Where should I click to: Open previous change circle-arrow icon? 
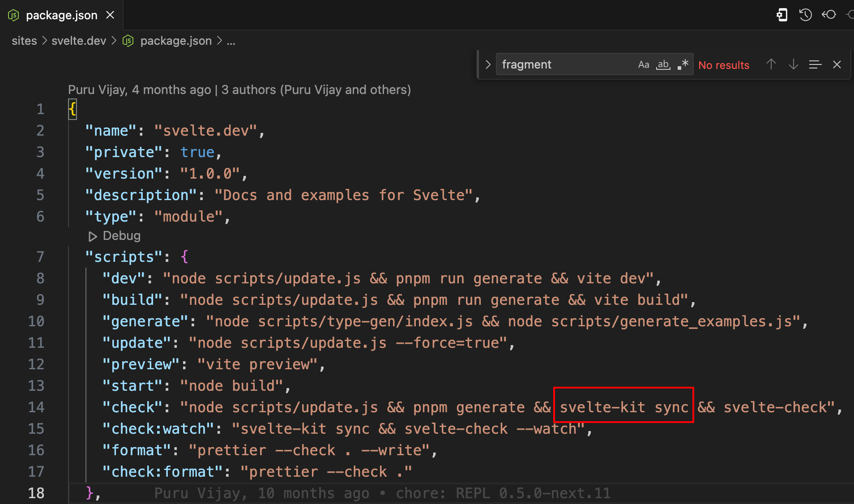coord(828,15)
